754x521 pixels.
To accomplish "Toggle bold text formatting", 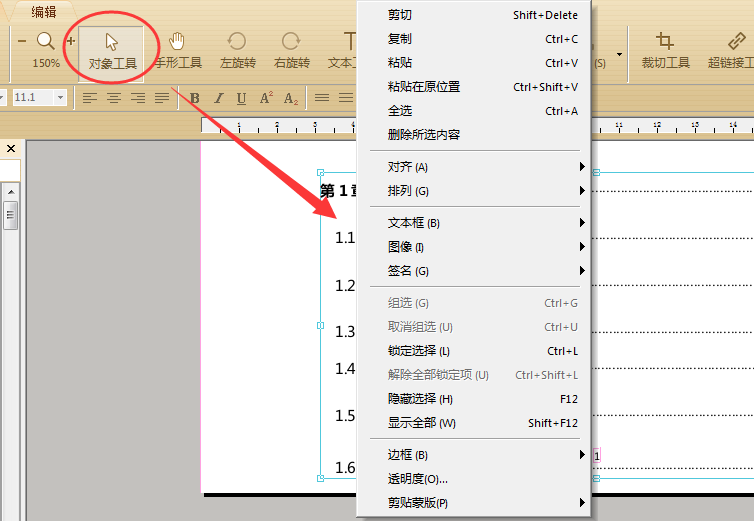I will [194, 98].
